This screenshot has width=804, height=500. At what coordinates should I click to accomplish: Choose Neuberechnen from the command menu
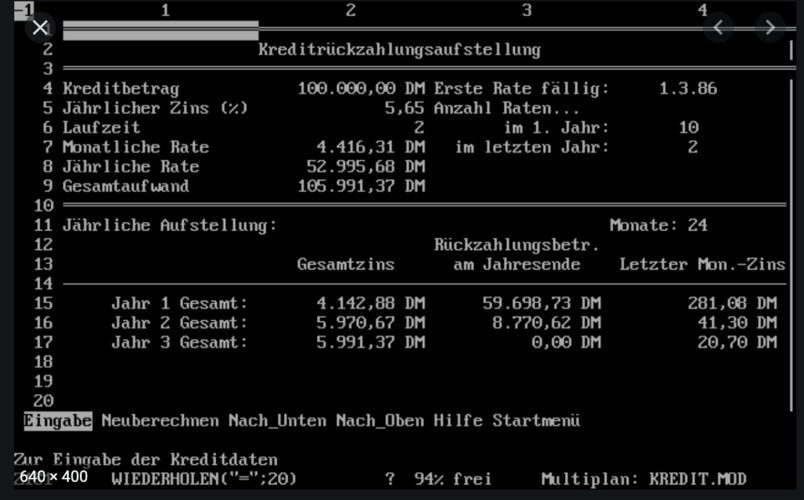[160, 421]
